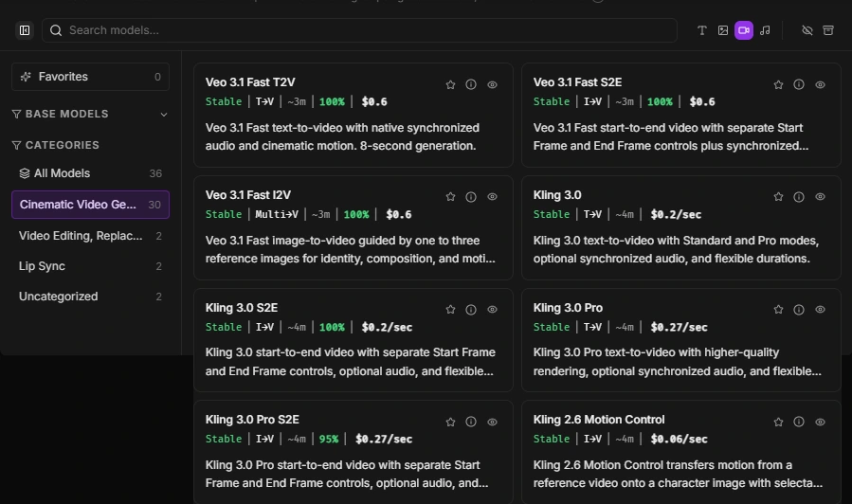Open info for Kling 3.0 Pro
Image resolution: width=852 pixels, height=504 pixels.
click(x=799, y=309)
